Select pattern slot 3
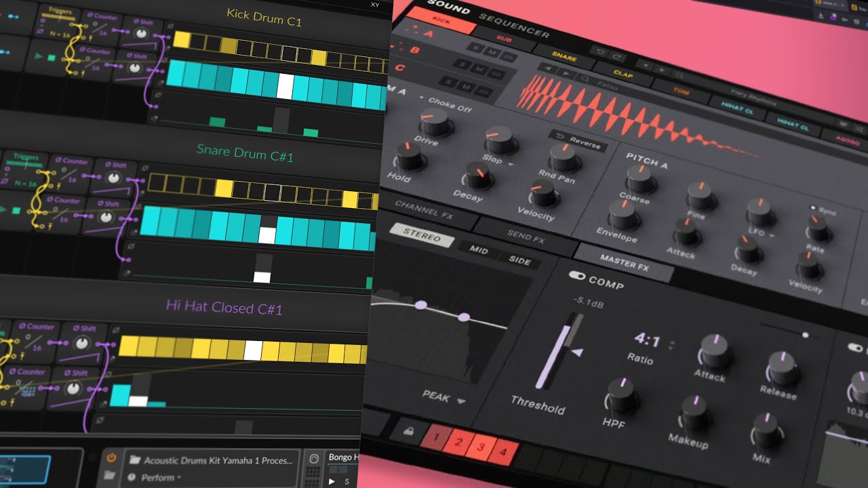 pos(481,449)
